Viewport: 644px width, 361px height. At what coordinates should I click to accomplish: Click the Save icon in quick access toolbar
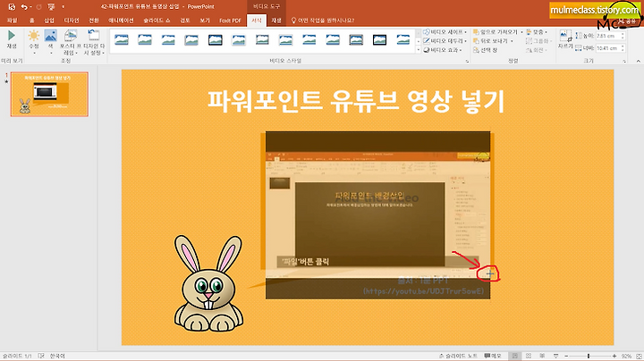coord(12,6)
